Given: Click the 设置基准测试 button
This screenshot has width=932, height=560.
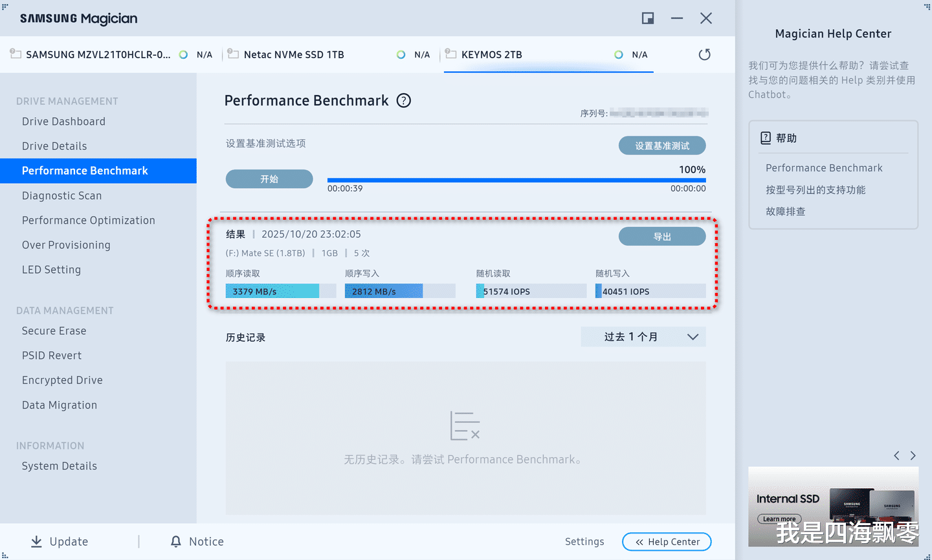Looking at the screenshot, I should click(x=662, y=145).
